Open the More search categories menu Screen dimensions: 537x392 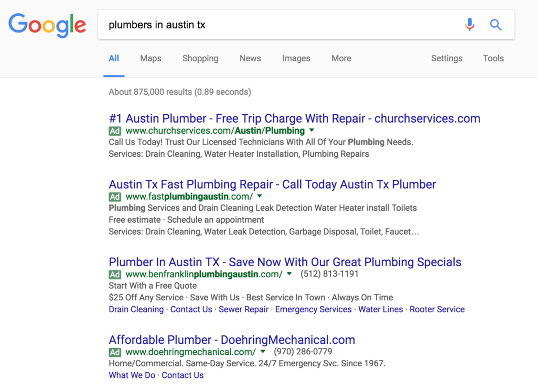click(x=341, y=59)
